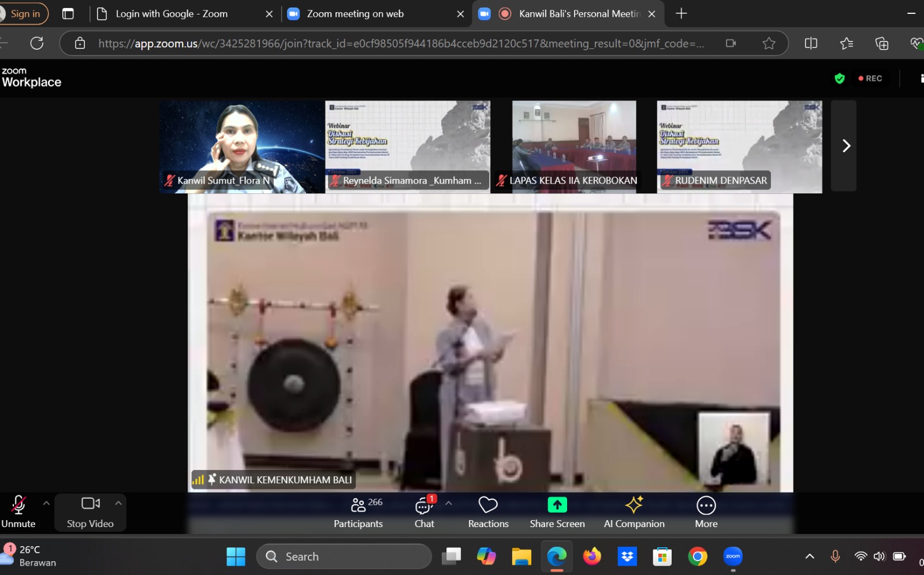Click the Sign in button
The width and height of the screenshot is (924, 575).
click(24, 14)
